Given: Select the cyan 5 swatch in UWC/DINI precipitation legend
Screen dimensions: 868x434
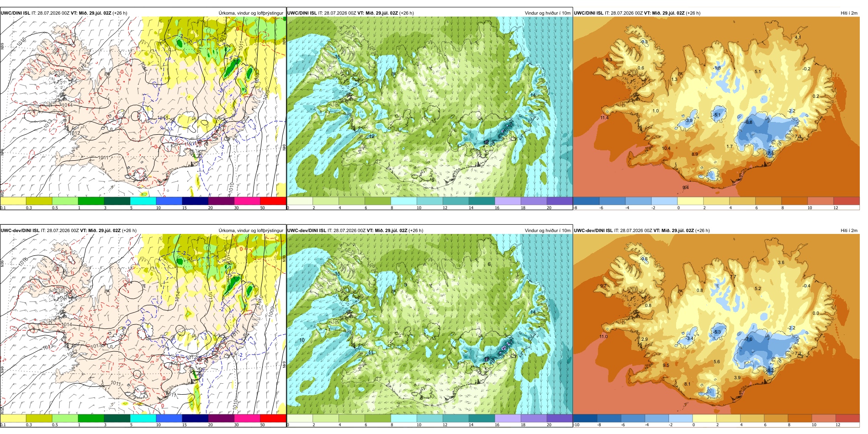Looking at the screenshot, I should [143, 201].
